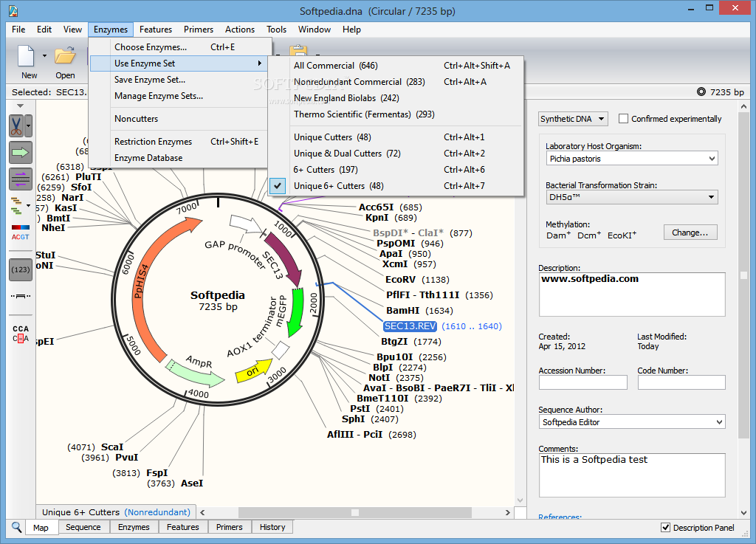Click the app icon in title bar
This screenshot has width=756, height=544.
click(13, 10)
